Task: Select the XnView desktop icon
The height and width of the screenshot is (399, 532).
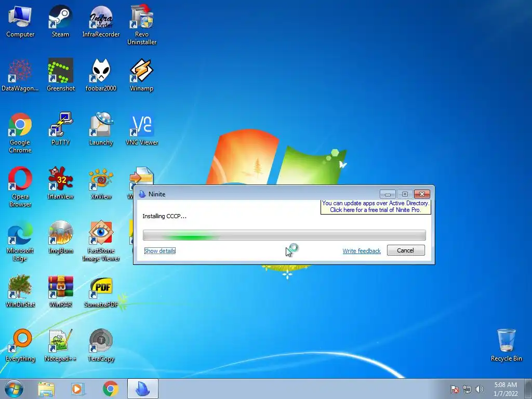Action: click(x=101, y=183)
